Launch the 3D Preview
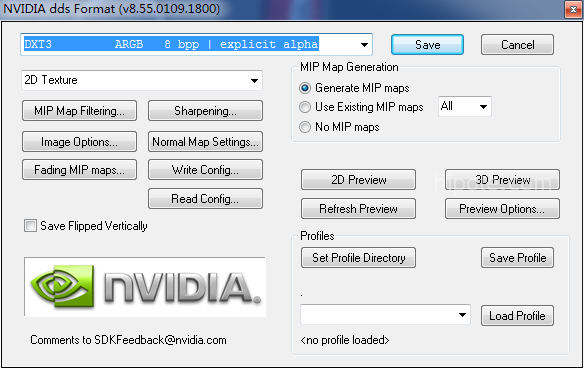Viewport: 584px width, 369px height. (502, 180)
